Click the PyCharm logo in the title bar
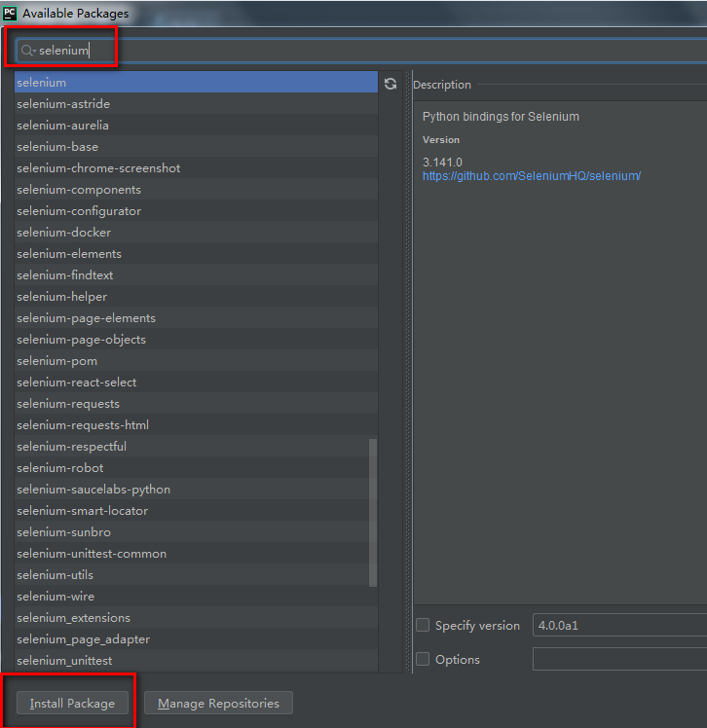707x728 pixels. pos(10,13)
